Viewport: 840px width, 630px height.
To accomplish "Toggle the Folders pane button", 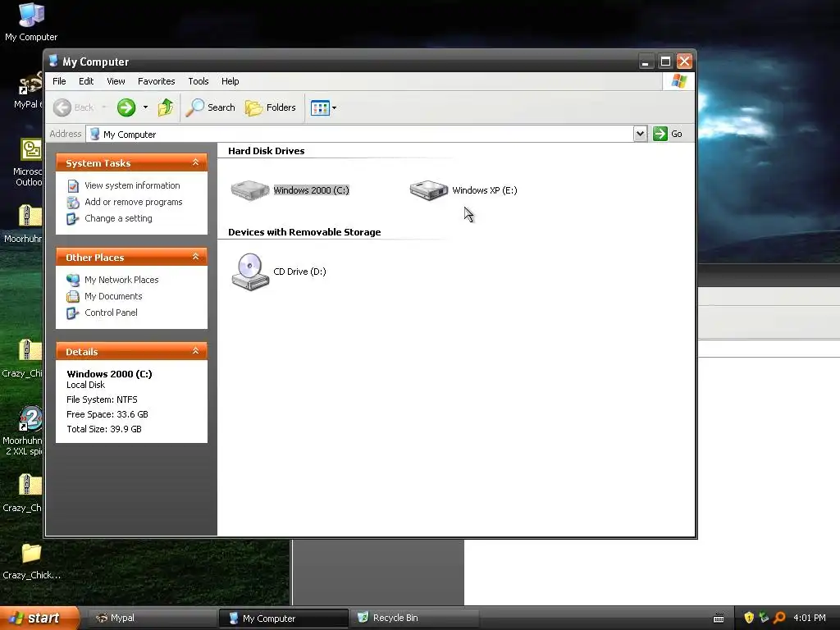I will [271, 107].
